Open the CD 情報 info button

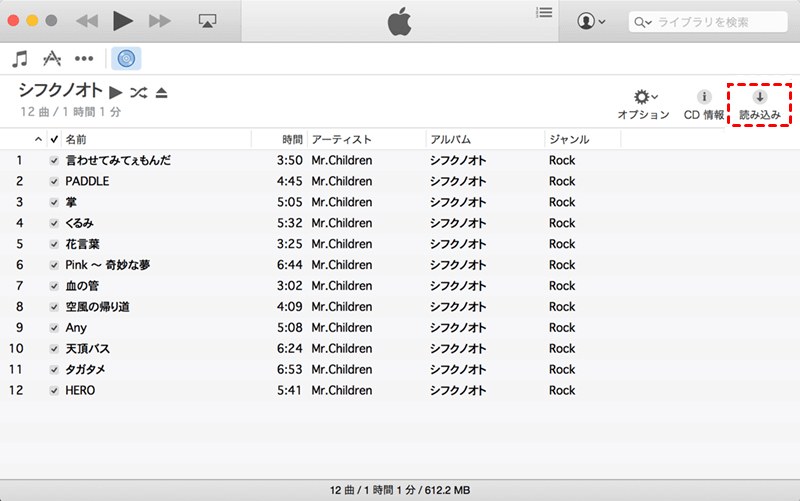coord(704,105)
